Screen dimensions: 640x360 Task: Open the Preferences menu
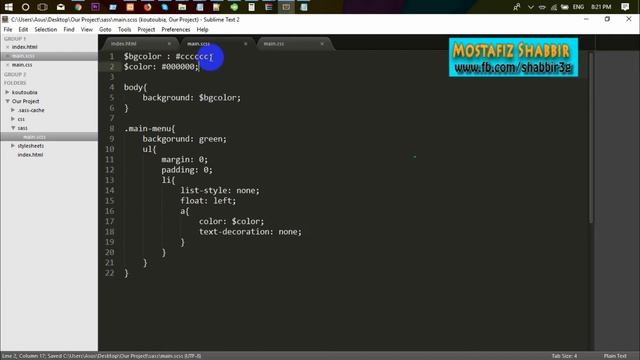[x=176, y=29]
